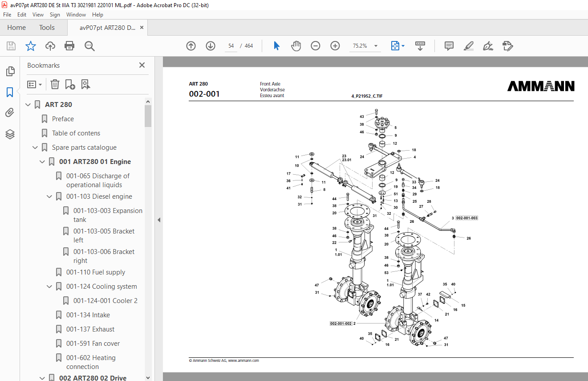Open the View menu
Screen dimensions: 588x381
click(x=38, y=15)
